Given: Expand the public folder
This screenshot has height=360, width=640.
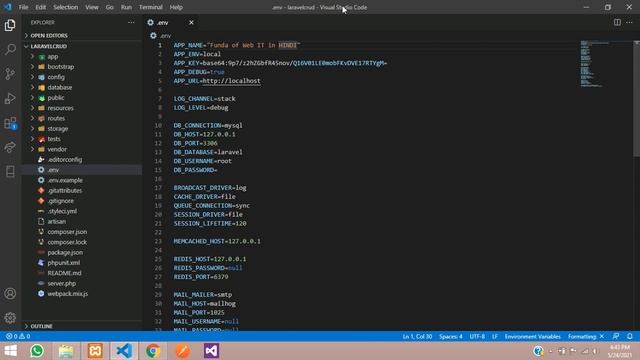Looking at the screenshot, I should coord(82,98).
